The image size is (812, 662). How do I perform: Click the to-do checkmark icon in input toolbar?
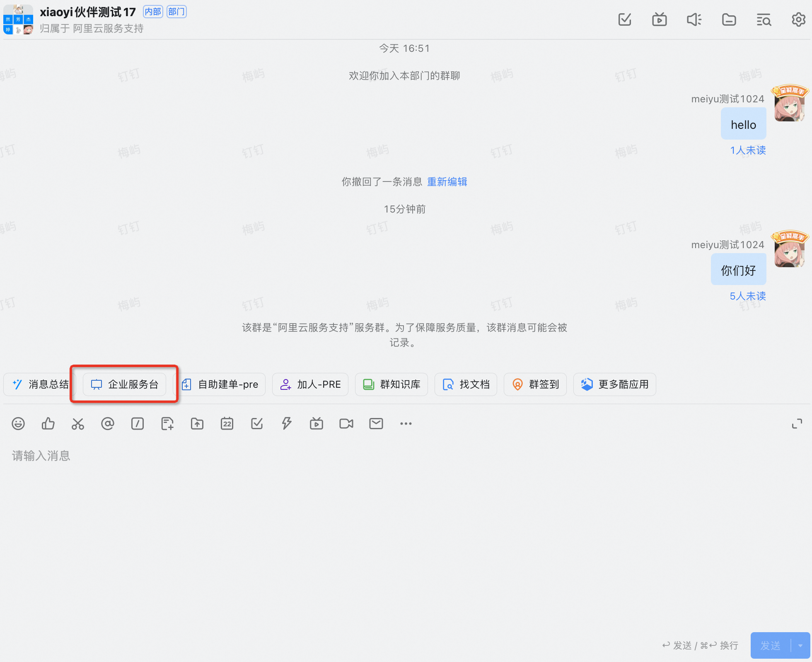[257, 423]
